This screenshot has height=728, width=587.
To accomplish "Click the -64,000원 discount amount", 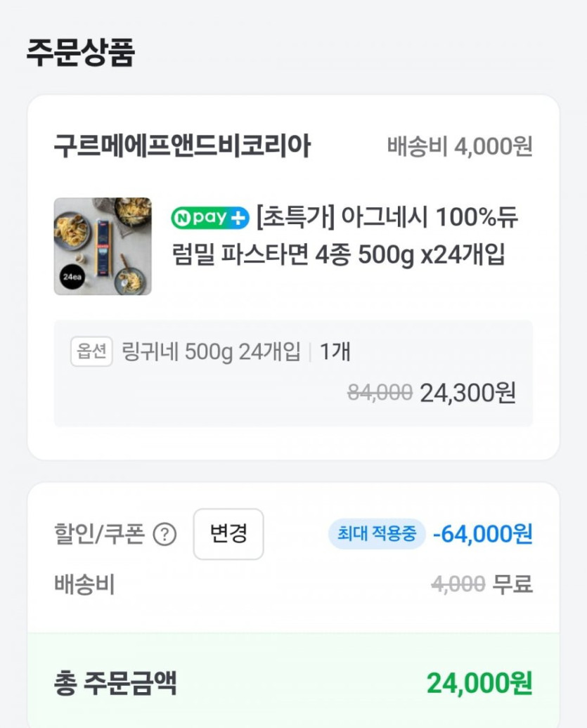I will click(x=482, y=534).
